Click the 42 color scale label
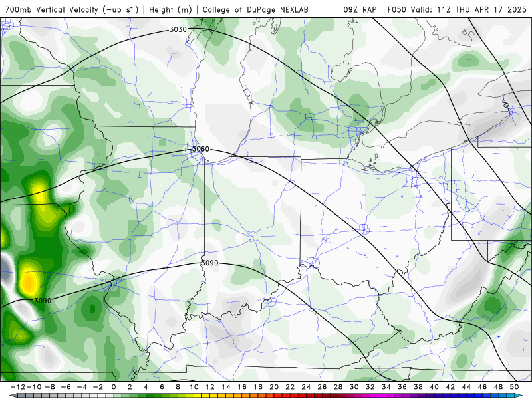This screenshot has width=532, height=399. (x=450, y=387)
